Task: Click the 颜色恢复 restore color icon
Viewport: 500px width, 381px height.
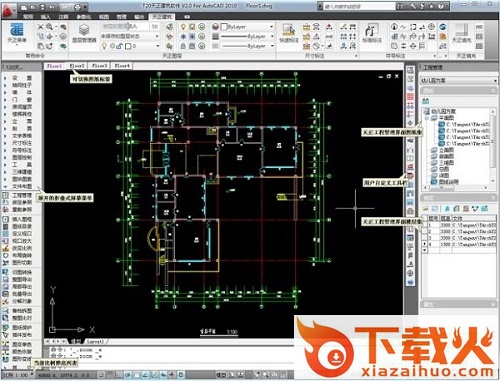Action: point(5,351)
